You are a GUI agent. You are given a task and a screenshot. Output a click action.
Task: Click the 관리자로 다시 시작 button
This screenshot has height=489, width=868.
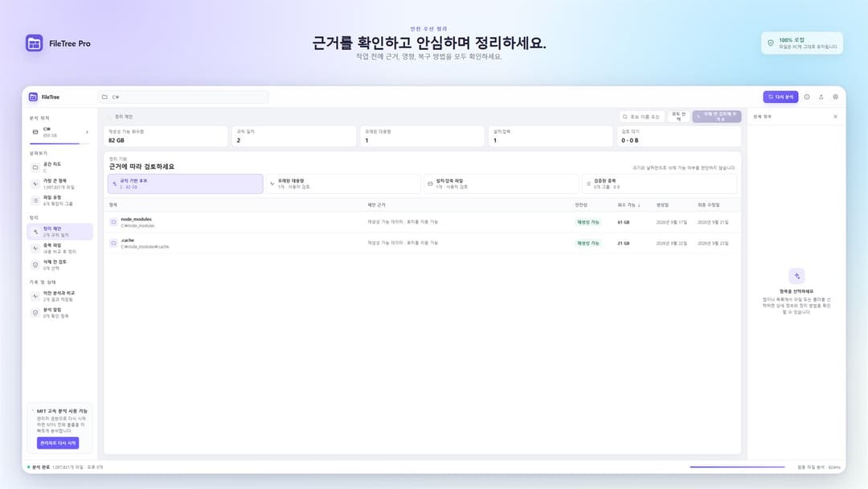coord(58,443)
